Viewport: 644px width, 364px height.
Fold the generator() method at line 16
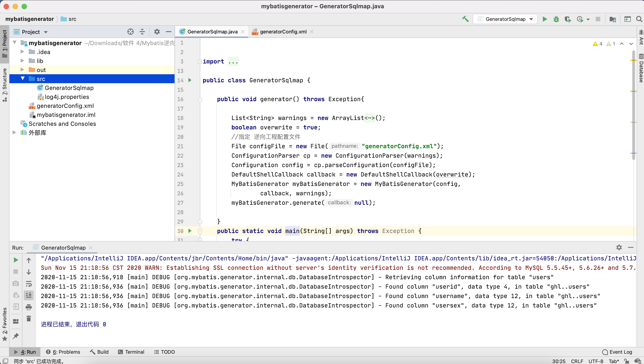coord(200,99)
